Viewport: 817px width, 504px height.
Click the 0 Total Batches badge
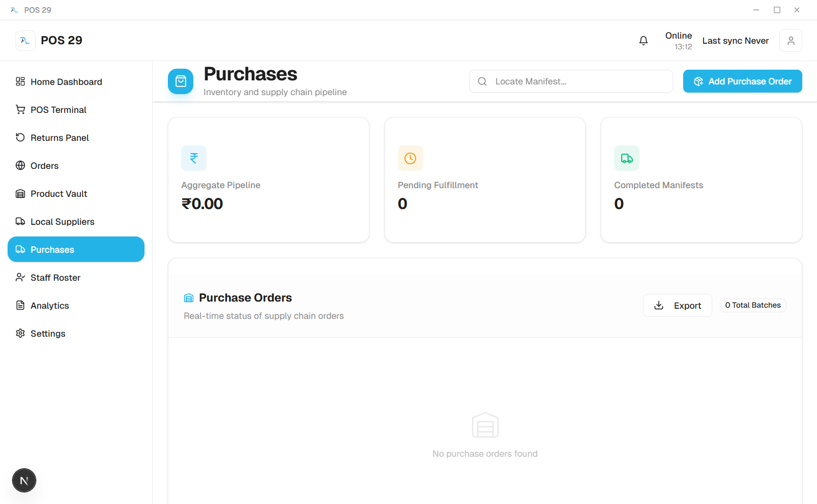tap(753, 305)
